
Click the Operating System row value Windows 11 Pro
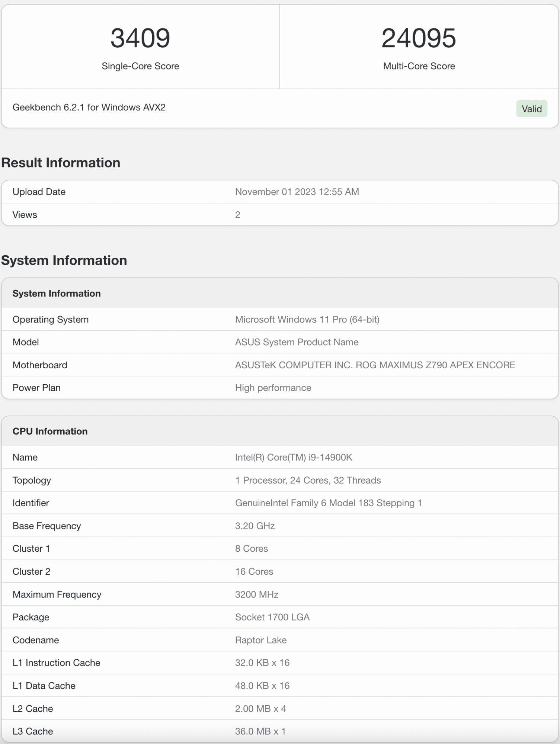click(307, 320)
